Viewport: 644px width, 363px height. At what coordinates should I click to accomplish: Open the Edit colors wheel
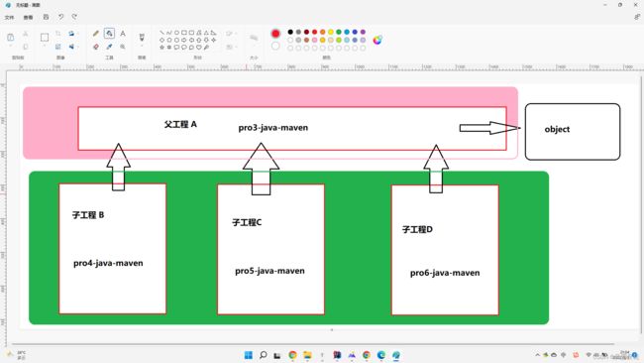point(377,40)
